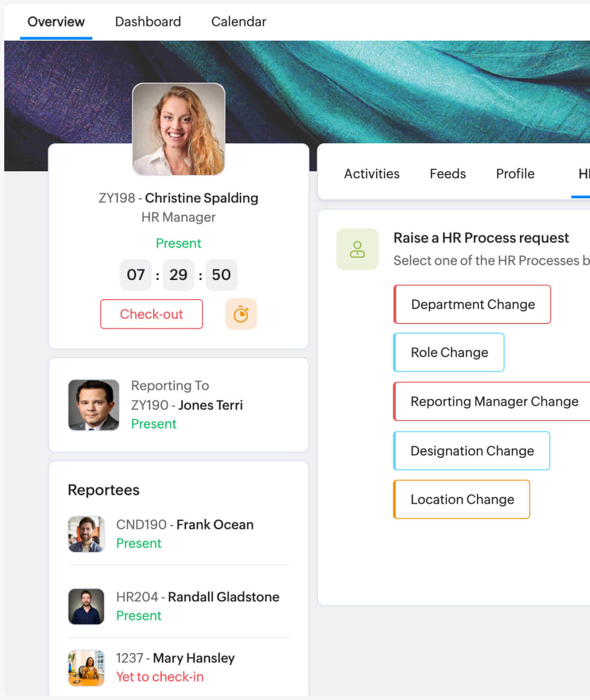The image size is (590, 700).
Task: Switch to the Dashboard tab
Action: [147, 22]
